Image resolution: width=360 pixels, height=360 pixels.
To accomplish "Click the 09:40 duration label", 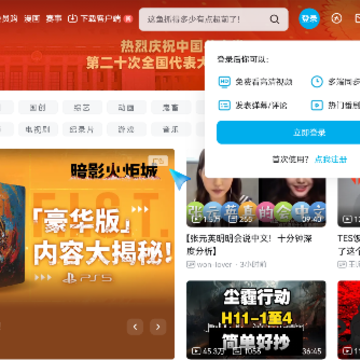I will coord(313,219).
